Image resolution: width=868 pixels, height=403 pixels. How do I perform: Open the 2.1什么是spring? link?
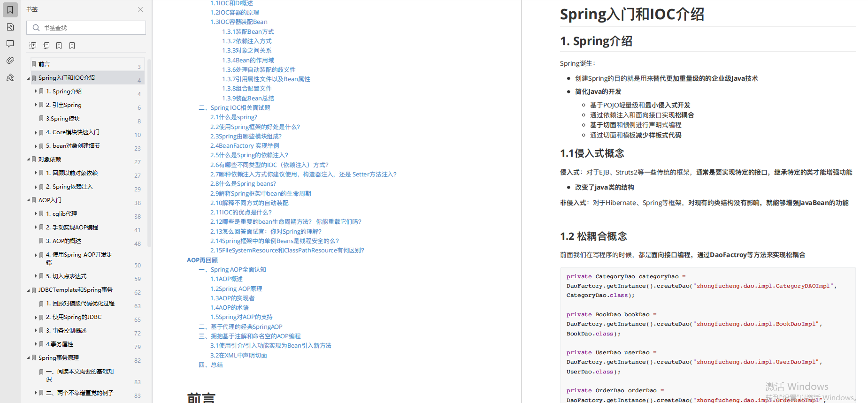point(234,117)
